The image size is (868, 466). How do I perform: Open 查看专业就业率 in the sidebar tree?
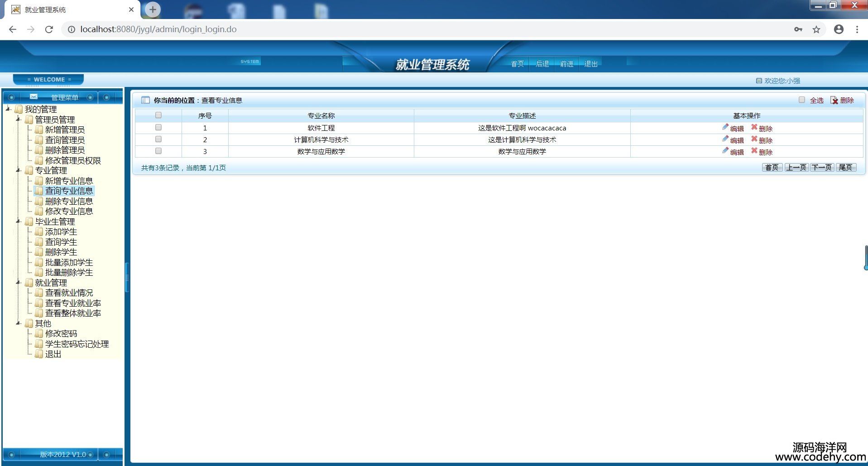73,303
